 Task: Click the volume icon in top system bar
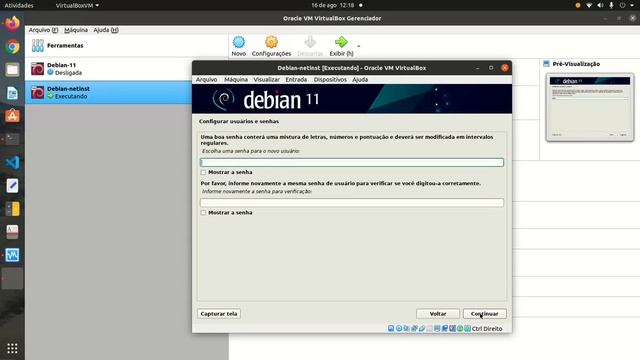tap(600, 5)
